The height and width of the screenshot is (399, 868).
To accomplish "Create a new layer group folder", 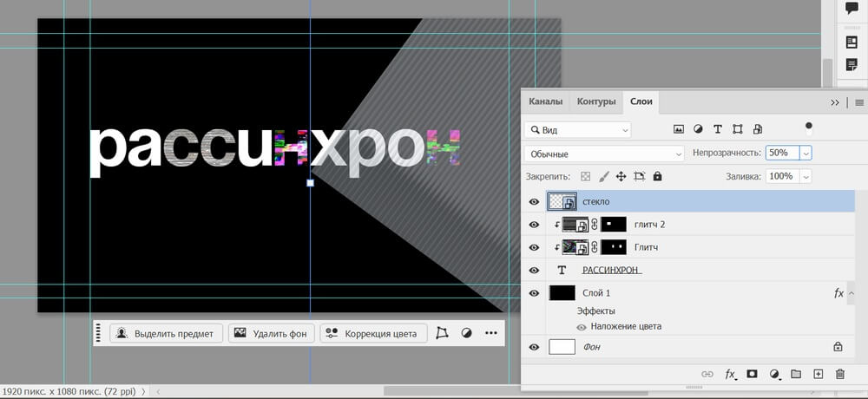I will point(795,374).
